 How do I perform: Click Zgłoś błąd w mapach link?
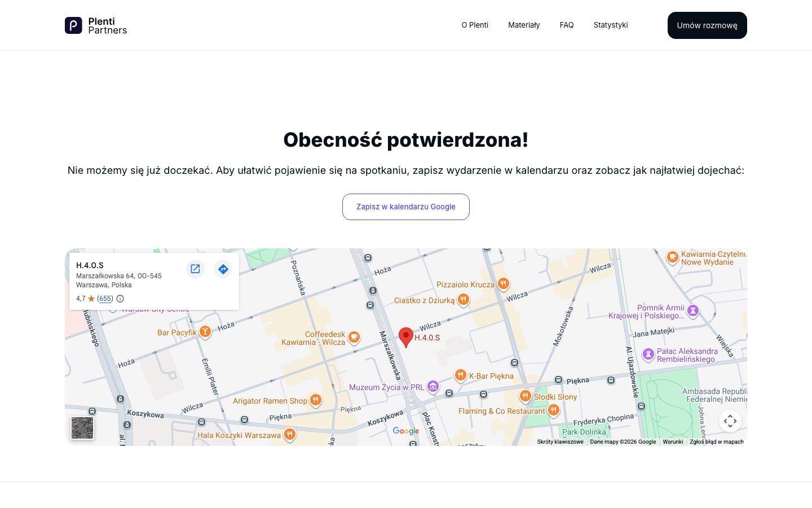point(717,442)
